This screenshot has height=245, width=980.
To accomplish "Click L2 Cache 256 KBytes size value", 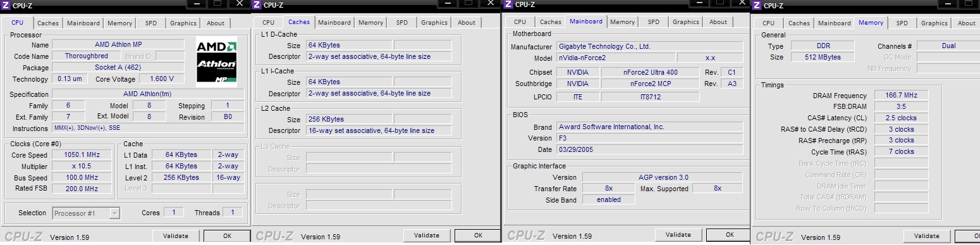I will coord(349,120).
